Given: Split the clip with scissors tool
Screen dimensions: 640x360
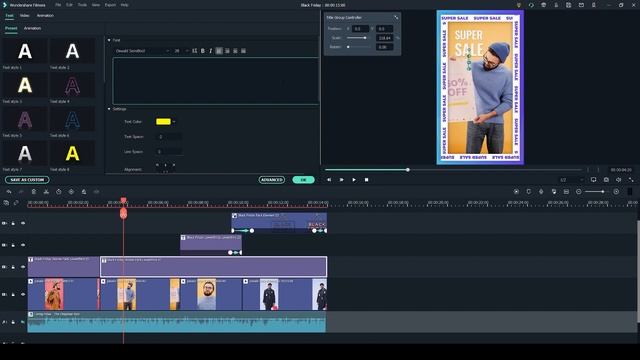Looking at the screenshot, I should tap(46, 192).
